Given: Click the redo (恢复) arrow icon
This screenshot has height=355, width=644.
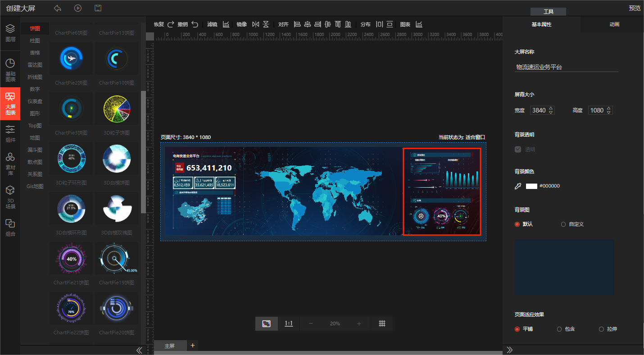Looking at the screenshot, I should tap(171, 24).
